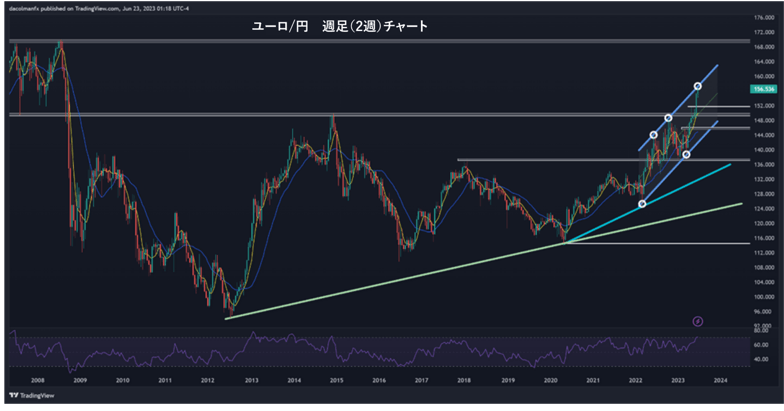Click the 2014 label on time axis
The width and height of the screenshot is (784, 411).
[294, 380]
